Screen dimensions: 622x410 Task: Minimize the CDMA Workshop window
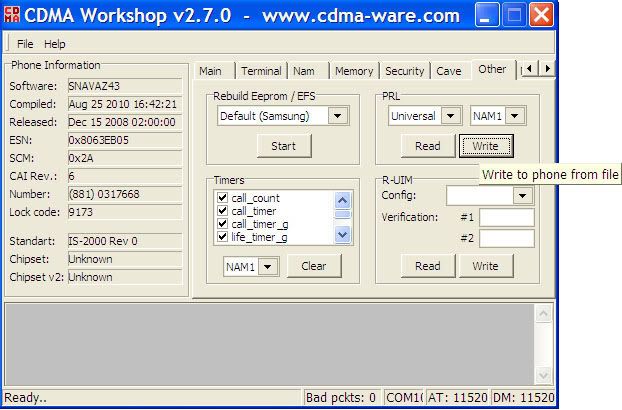(x=487, y=15)
